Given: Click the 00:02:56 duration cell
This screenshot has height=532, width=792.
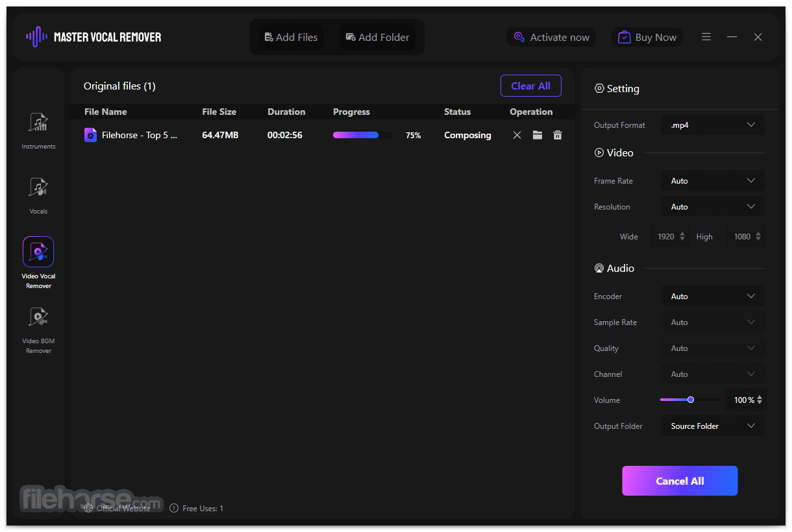Looking at the screenshot, I should click(285, 135).
